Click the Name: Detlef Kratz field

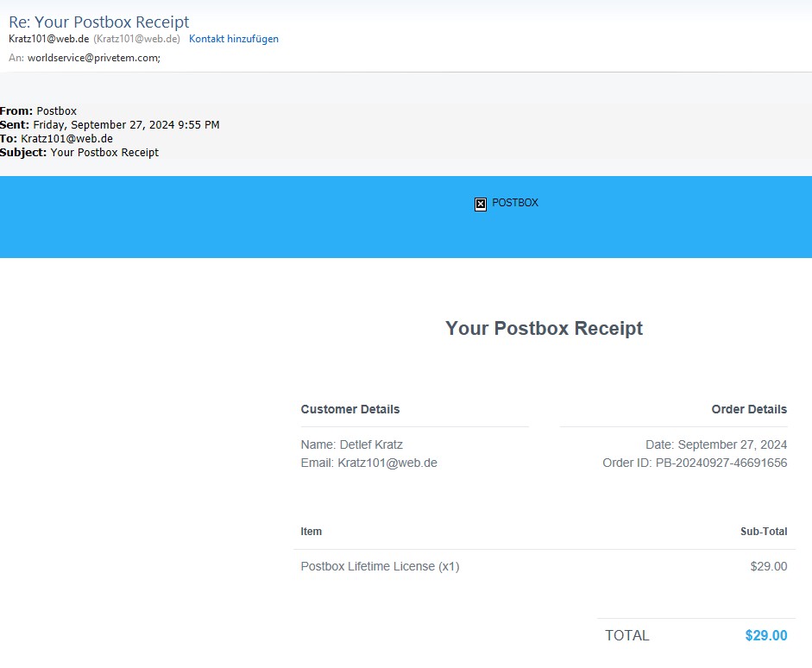[x=351, y=444]
